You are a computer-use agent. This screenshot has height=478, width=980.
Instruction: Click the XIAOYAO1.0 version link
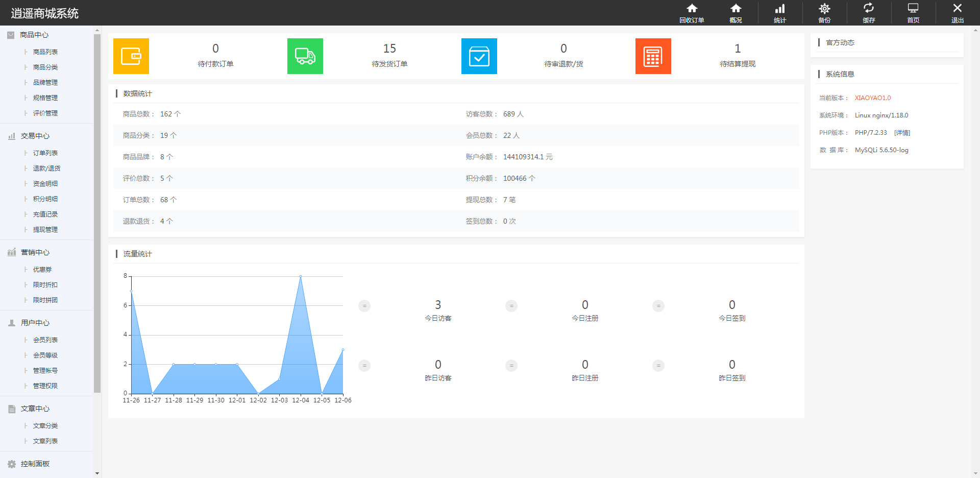(x=873, y=98)
